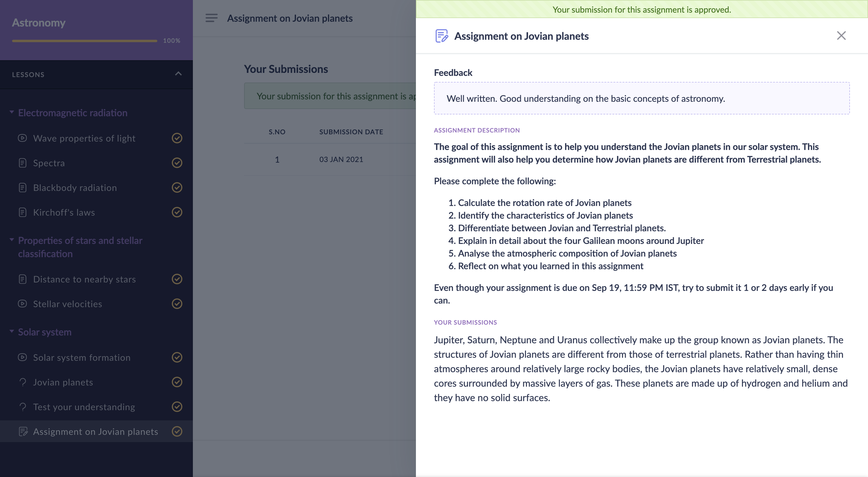Click the video icon beside Wave properties of light
Image resolution: width=868 pixels, height=477 pixels.
[22, 138]
